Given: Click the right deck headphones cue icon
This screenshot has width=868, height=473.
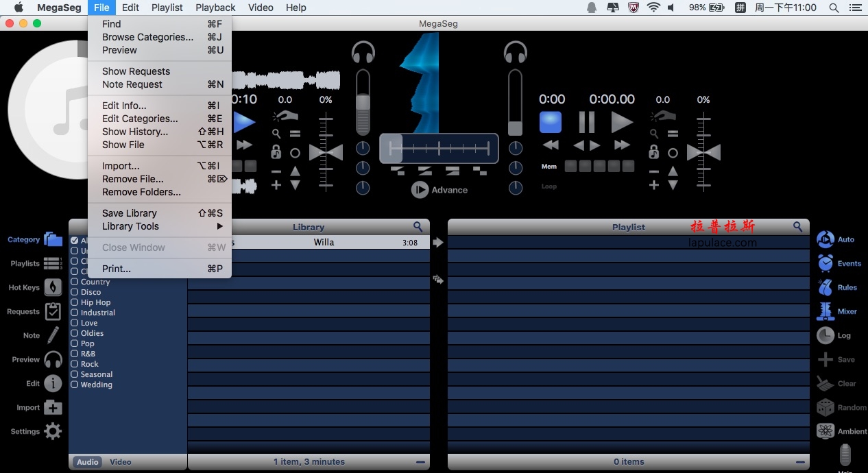Looking at the screenshot, I should point(515,53).
